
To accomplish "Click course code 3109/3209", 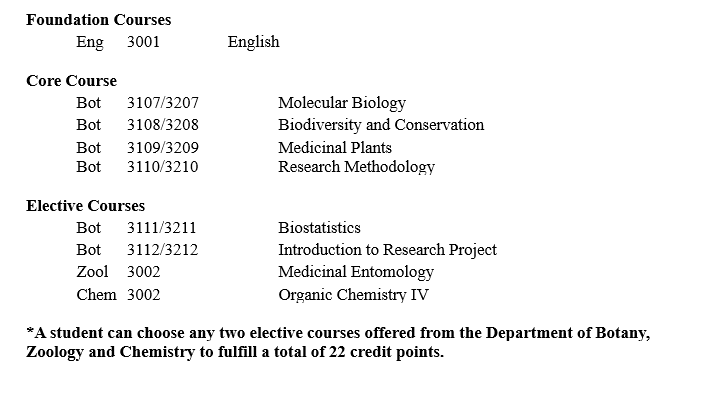I will (162, 148).
